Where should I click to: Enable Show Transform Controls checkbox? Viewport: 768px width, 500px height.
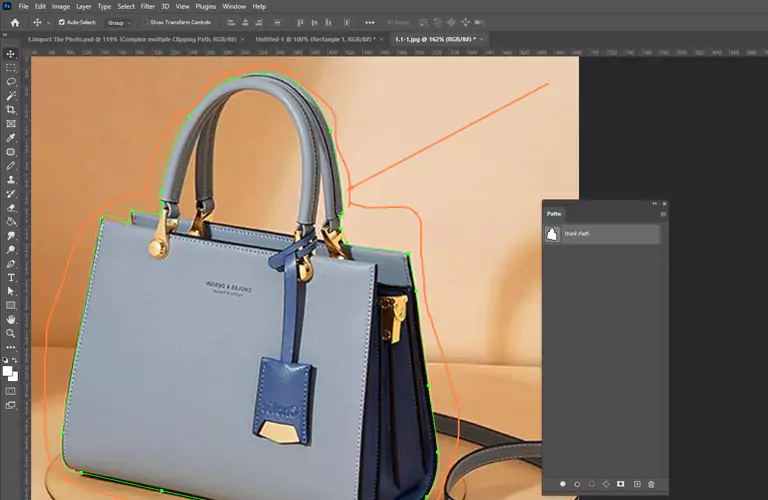144,22
